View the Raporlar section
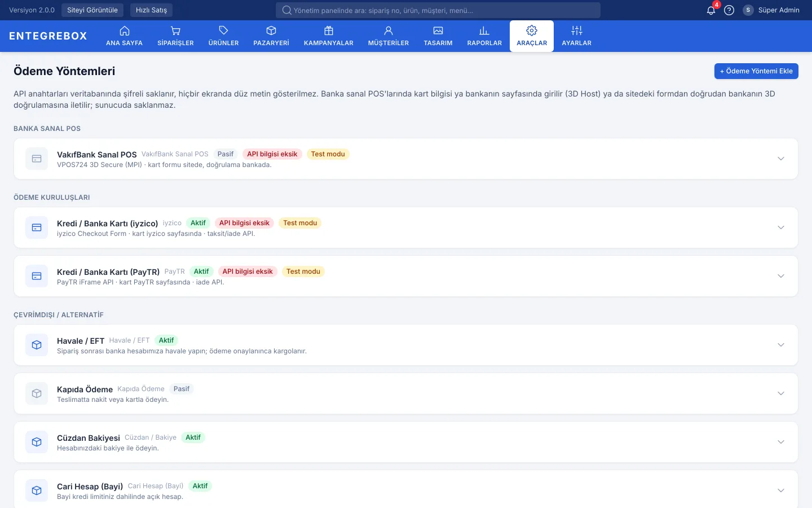The width and height of the screenshot is (812, 508). point(484,36)
